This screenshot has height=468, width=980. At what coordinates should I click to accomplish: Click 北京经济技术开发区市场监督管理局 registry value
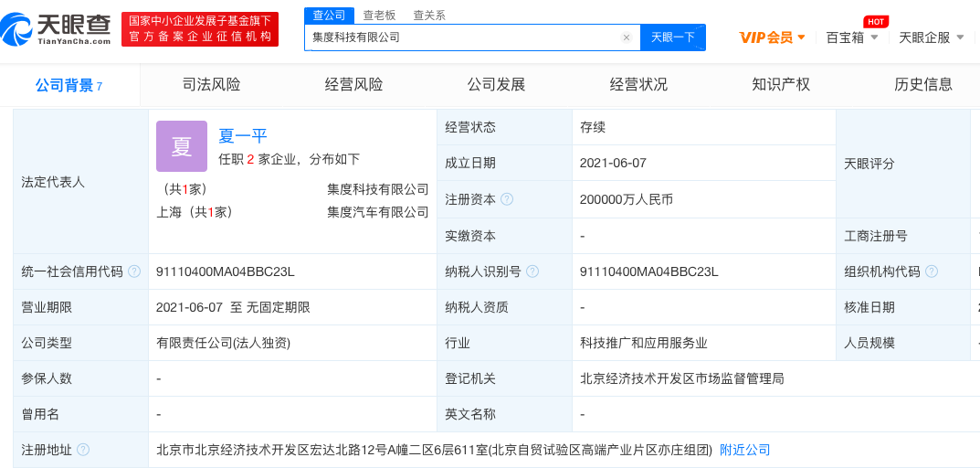pos(682,378)
